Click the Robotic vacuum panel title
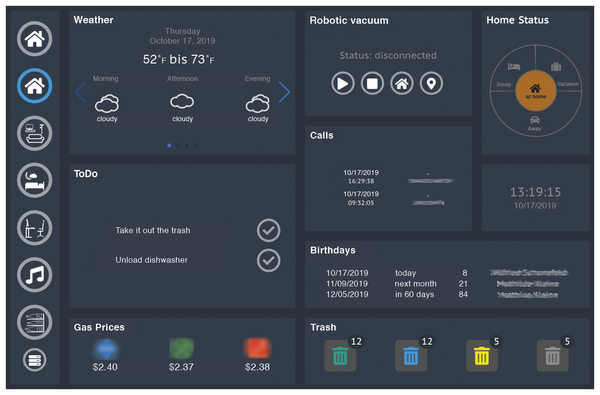600x395 pixels. click(x=349, y=20)
